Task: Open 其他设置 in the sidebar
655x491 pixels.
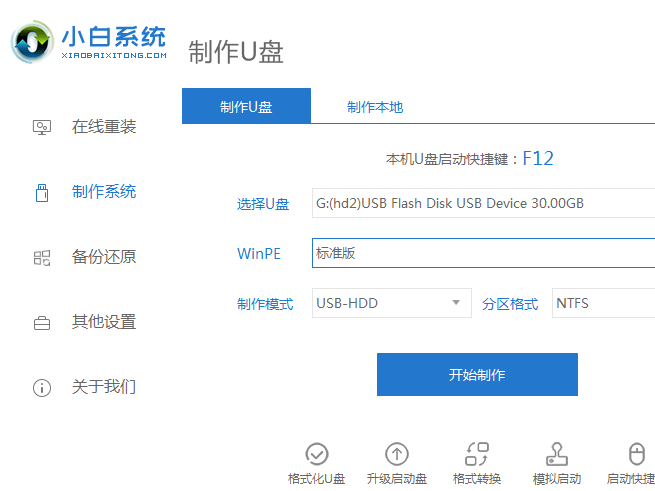Action: [x=104, y=322]
